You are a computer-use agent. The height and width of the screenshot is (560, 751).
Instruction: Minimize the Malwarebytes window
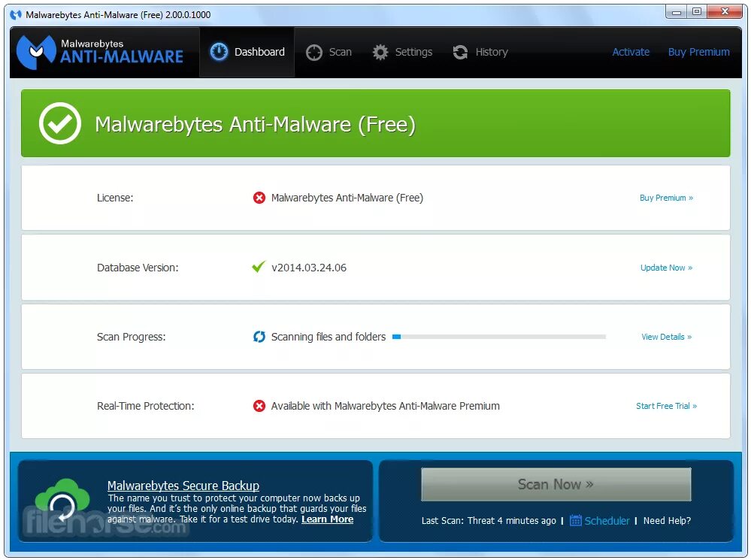point(677,12)
